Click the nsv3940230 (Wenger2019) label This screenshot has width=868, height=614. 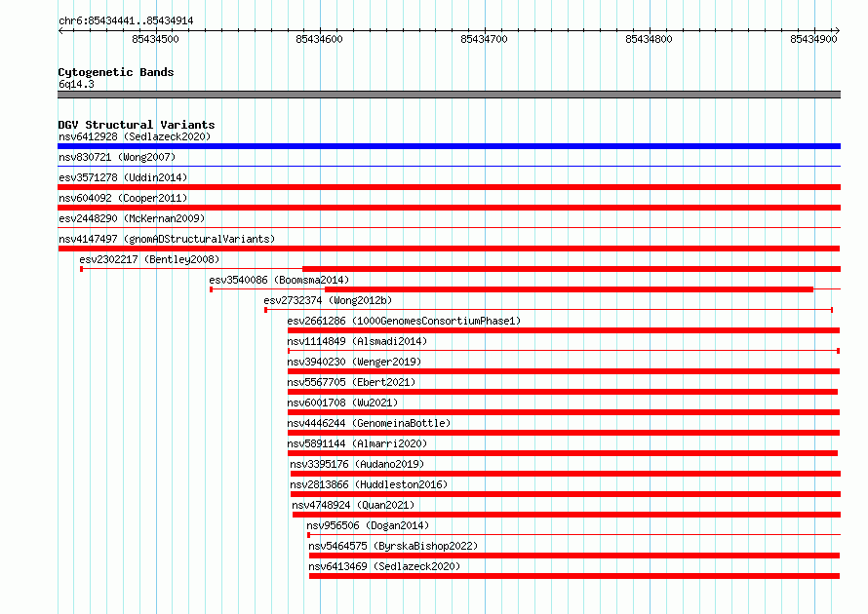[354, 362]
